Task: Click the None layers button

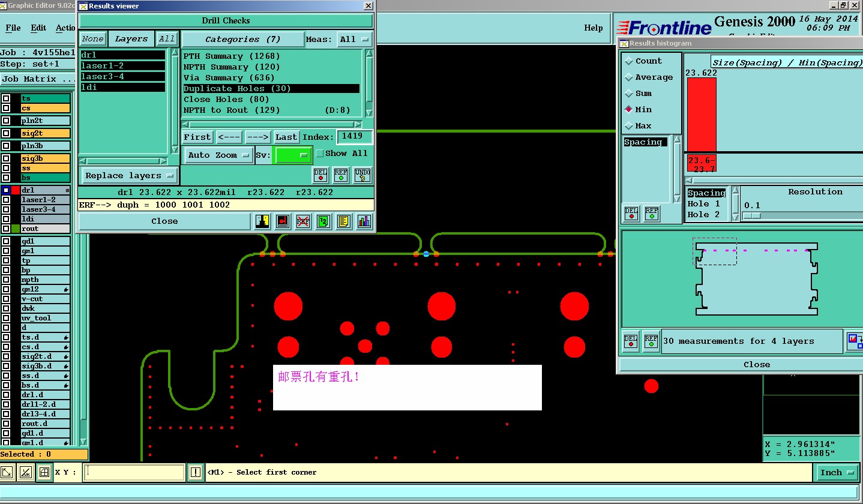Action: coord(92,39)
